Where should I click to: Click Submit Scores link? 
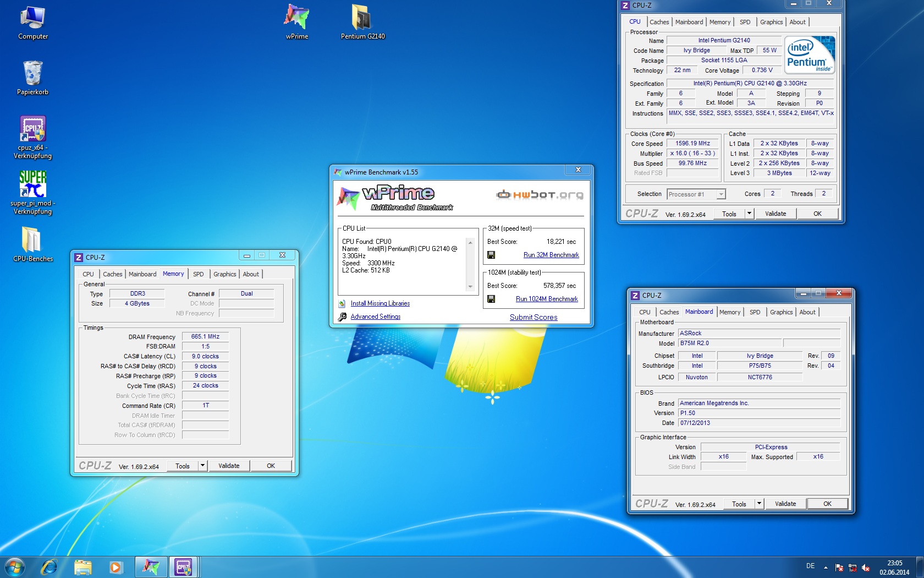(533, 317)
